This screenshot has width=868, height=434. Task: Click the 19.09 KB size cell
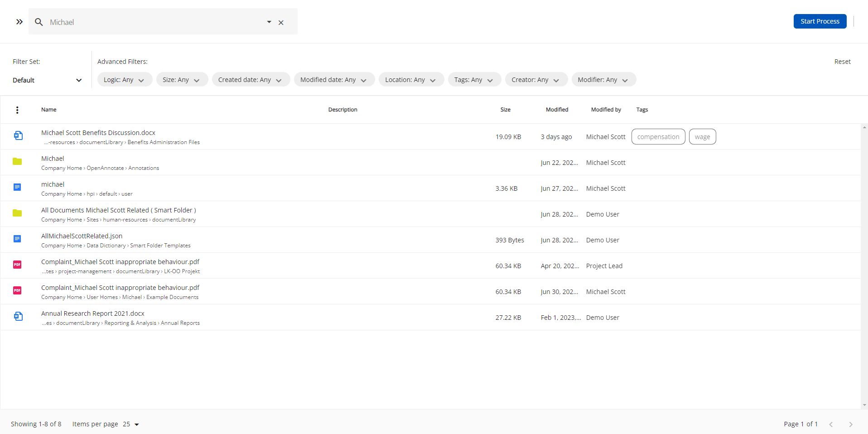508,137
